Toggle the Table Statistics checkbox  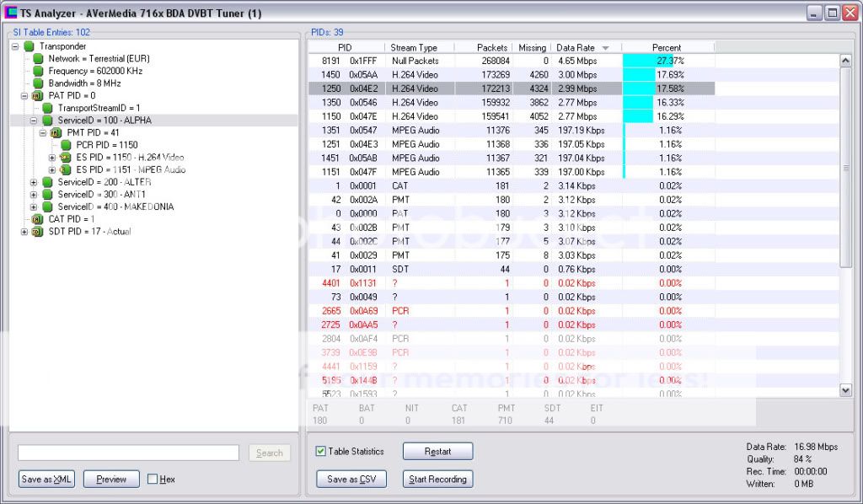tap(320, 451)
